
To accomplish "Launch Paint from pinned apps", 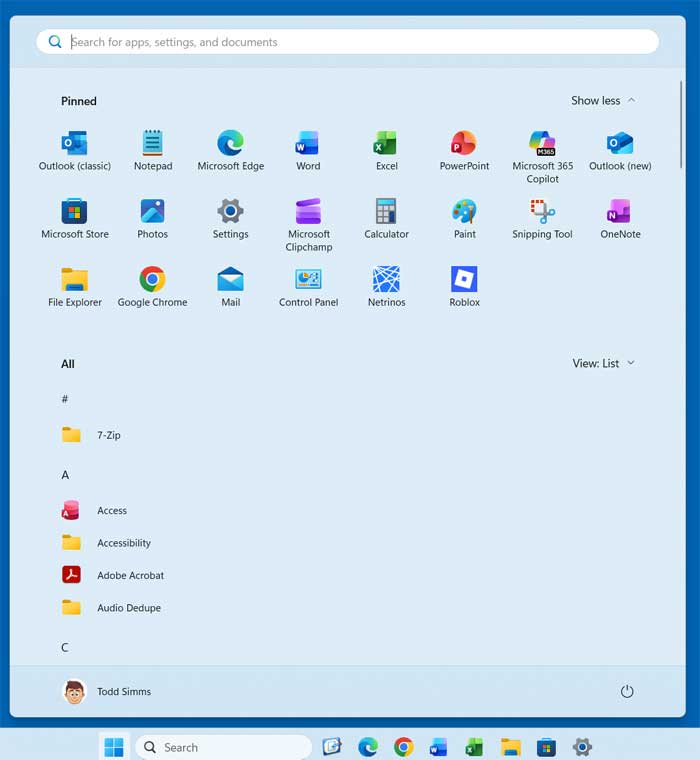I will 464,219.
